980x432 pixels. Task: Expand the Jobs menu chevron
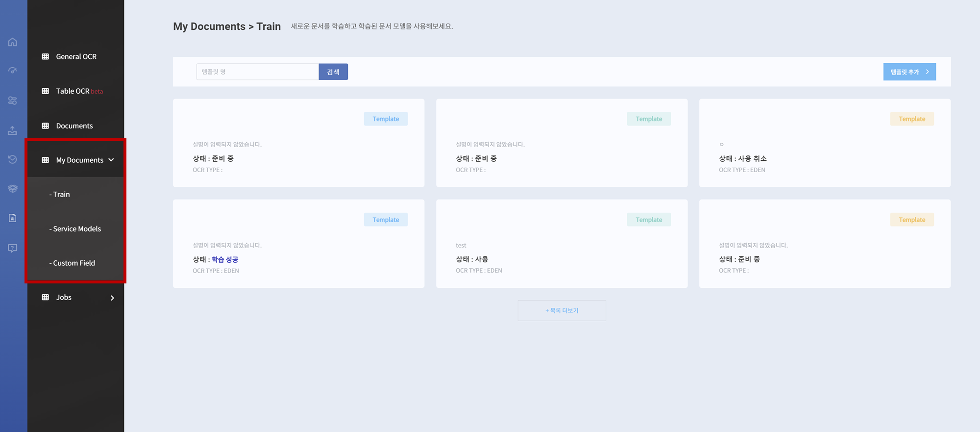tap(112, 298)
